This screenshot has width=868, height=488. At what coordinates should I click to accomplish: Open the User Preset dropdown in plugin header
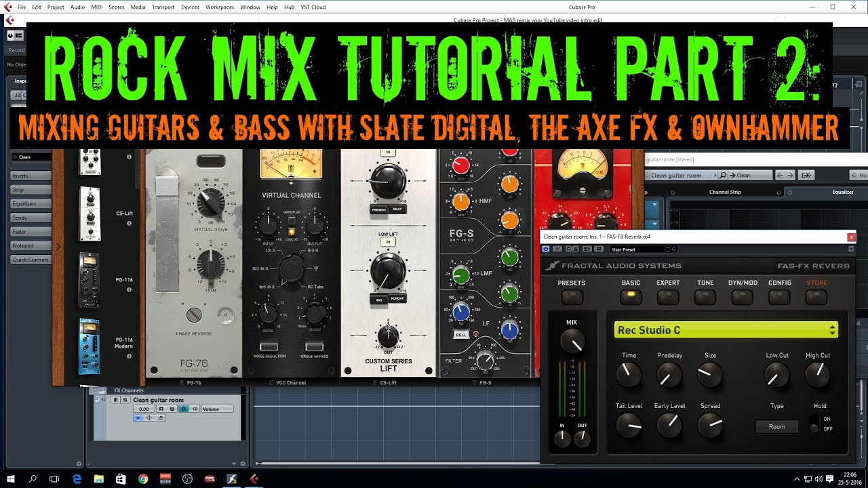coord(639,249)
